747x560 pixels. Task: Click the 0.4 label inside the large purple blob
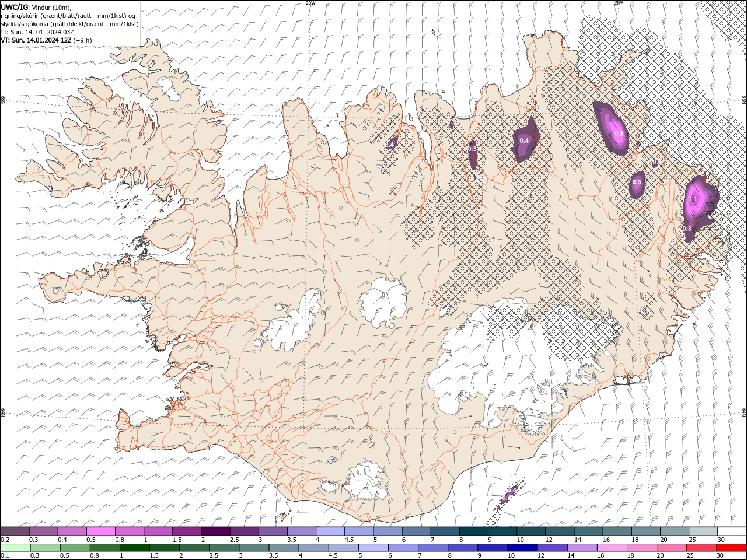[x=524, y=141]
